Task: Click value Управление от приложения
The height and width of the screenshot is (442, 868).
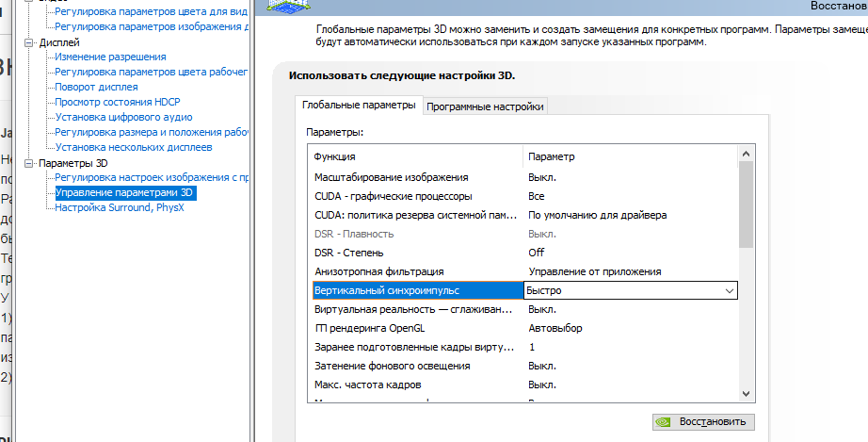Action: 595,271
